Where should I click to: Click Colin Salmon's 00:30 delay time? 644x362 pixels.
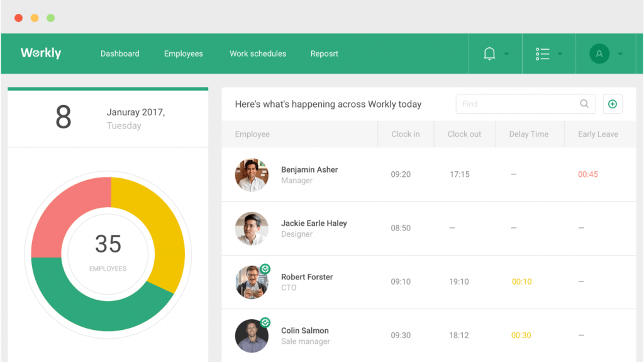coord(521,336)
